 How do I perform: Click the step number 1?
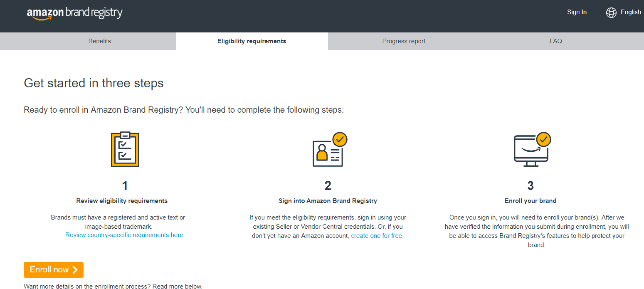[x=125, y=185]
